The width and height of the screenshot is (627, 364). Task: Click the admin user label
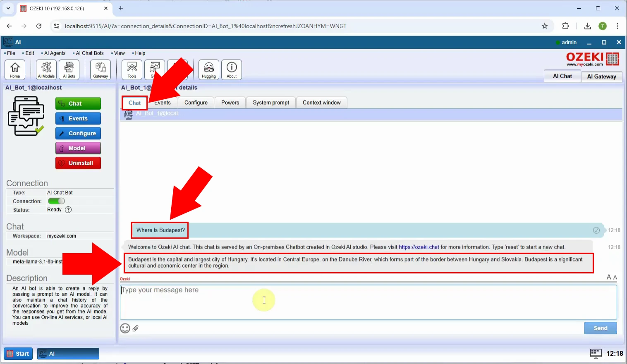click(569, 42)
